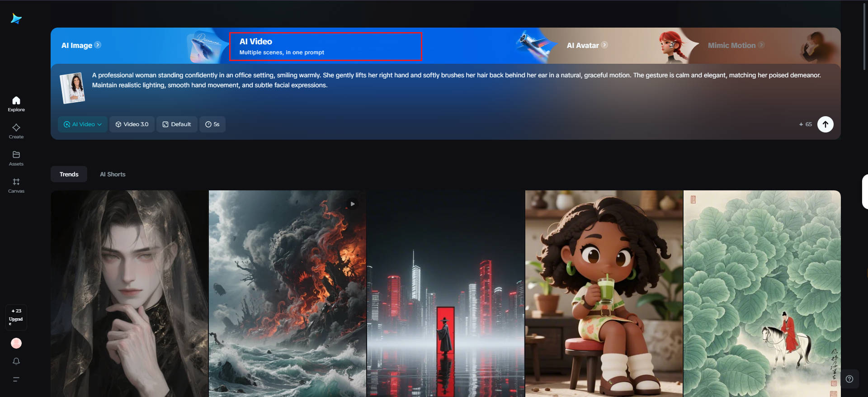
Task: Click into the prompt text field
Action: coord(457,80)
